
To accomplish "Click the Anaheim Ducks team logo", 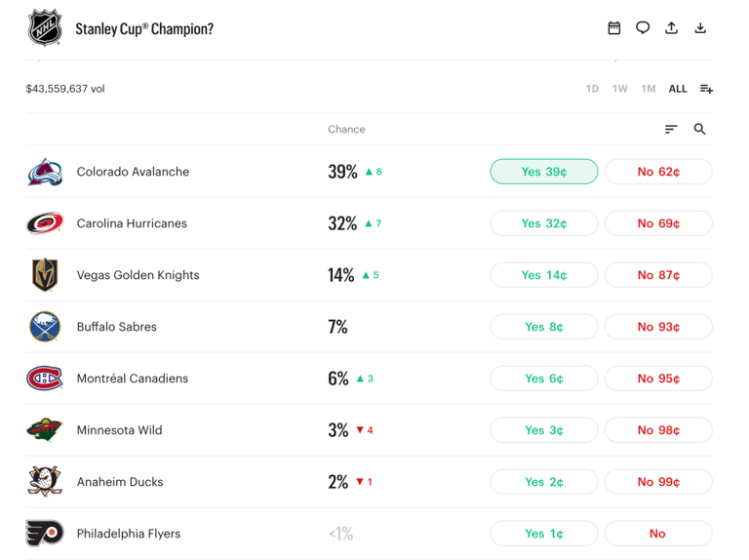I will [x=45, y=482].
